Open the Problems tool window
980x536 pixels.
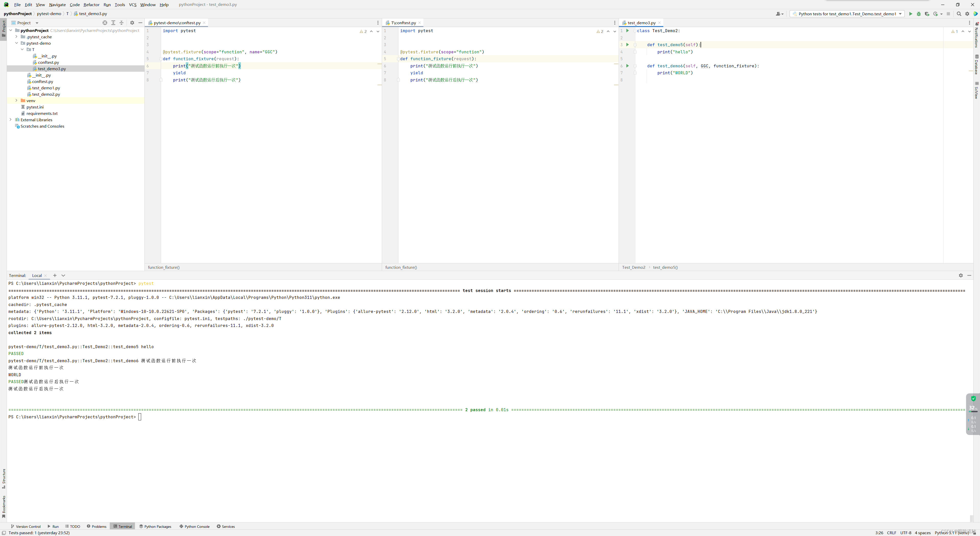click(97, 527)
